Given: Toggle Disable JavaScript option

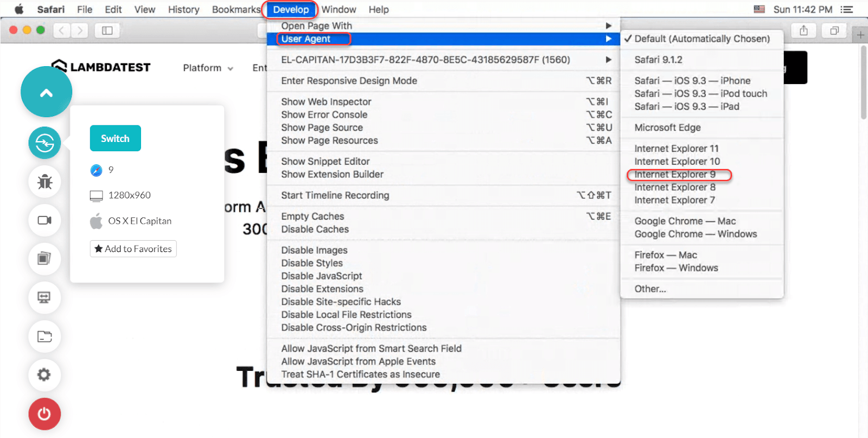Looking at the screenshot, I should (321, 276).
